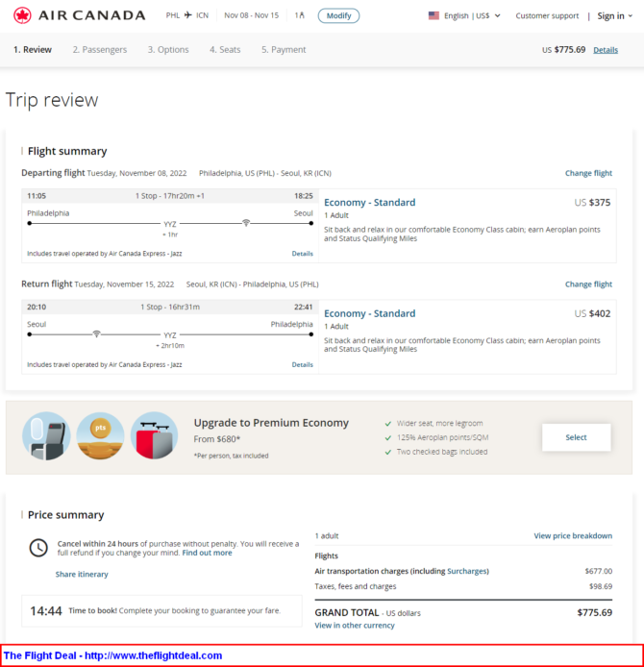644x667 pixels.
Task: Go to the 2. Passengers step
Action: click(100, 50)
